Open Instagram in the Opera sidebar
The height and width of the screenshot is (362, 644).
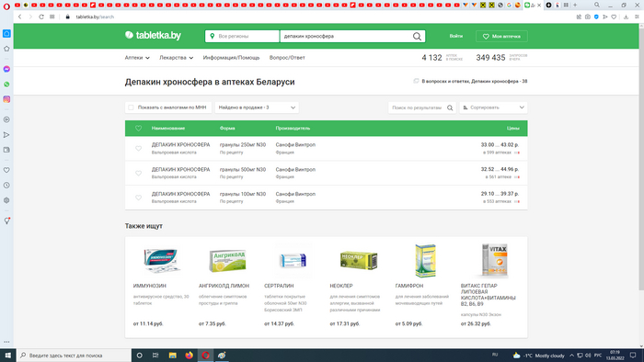pos(6,99)
